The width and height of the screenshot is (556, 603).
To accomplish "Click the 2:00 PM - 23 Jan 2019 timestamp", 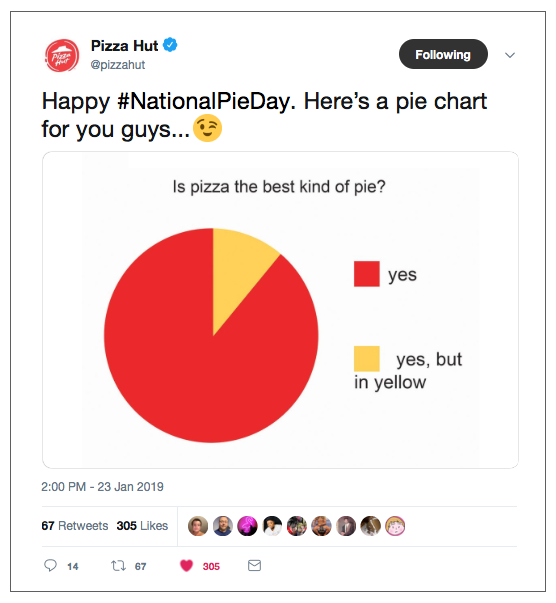I will 102,486.
